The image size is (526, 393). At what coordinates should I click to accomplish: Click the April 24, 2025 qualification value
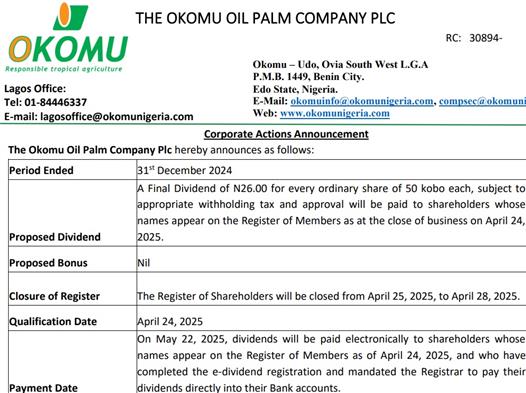point(170,322)
